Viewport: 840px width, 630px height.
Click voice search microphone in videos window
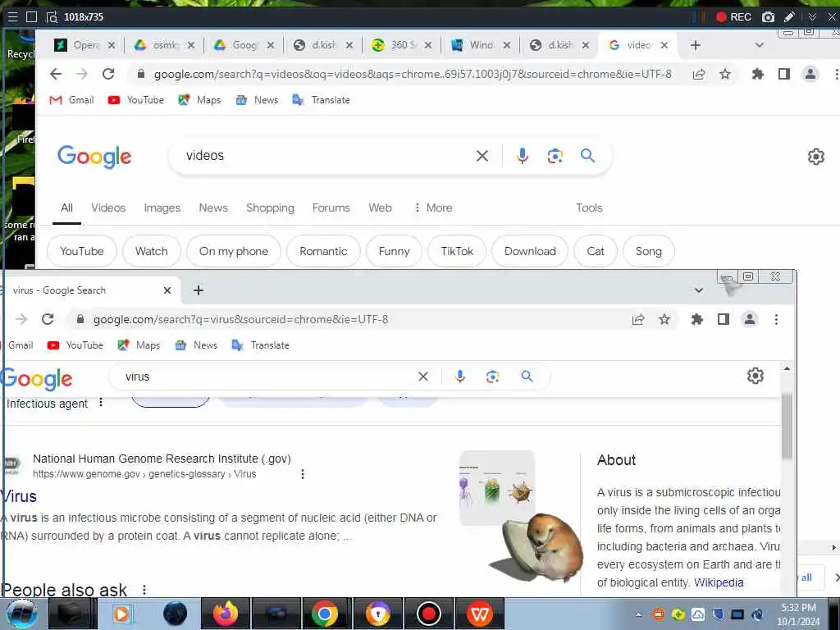point(522,156)
